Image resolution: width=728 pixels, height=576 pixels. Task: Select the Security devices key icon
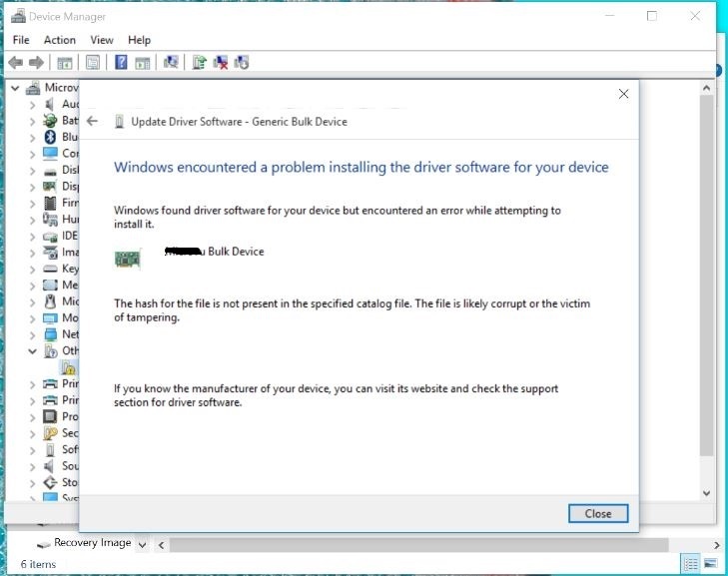coord(50,432)
